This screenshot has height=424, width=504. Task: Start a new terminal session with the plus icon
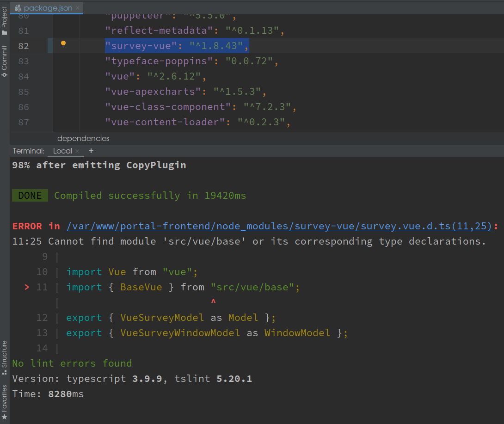coord(91,151)
